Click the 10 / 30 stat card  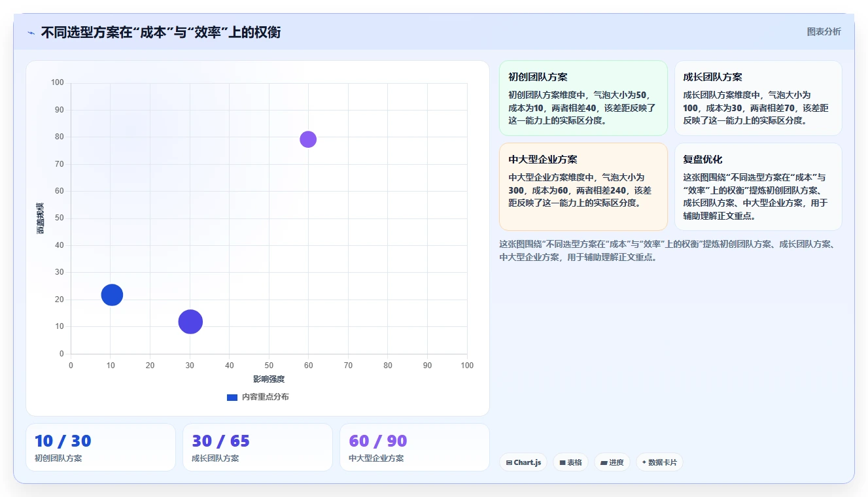pos(101,447)
